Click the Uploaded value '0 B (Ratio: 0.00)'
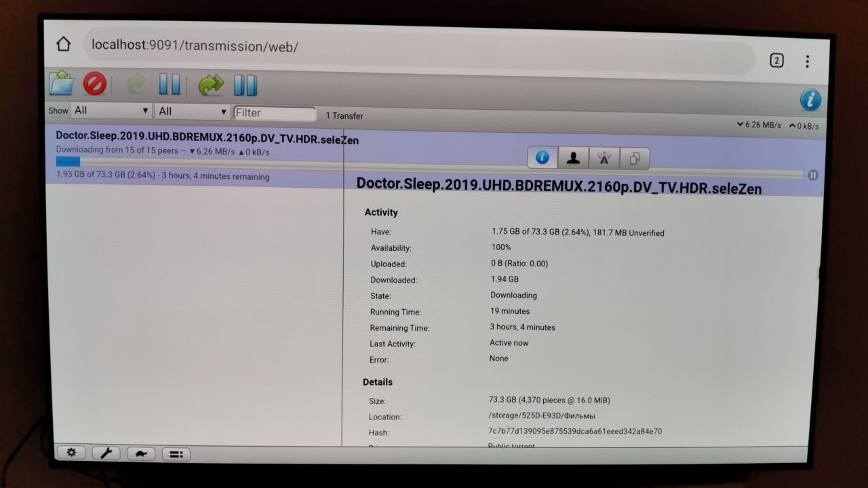Screen dimensions: 868x488 519,263
